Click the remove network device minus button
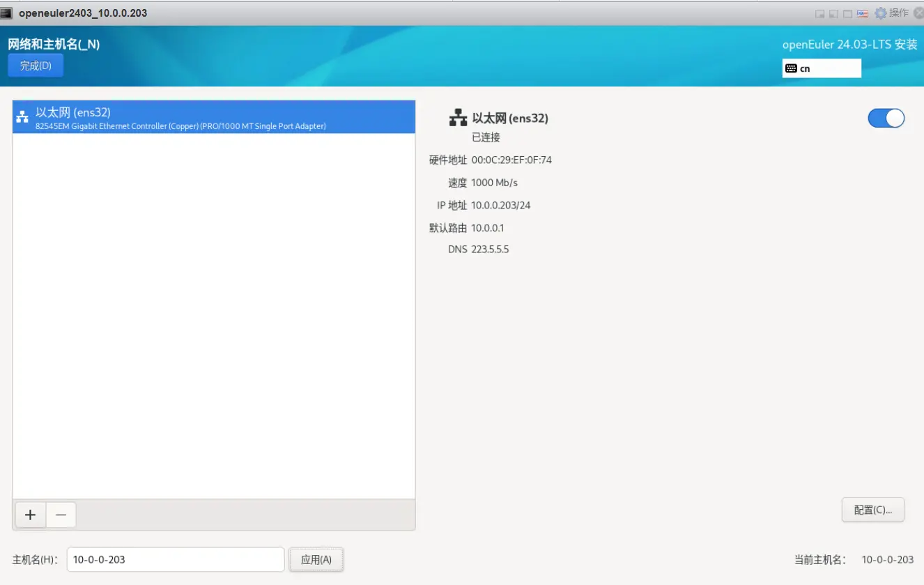Image resolution: width=924 pixels, height=585 pixels. point(61,515)
